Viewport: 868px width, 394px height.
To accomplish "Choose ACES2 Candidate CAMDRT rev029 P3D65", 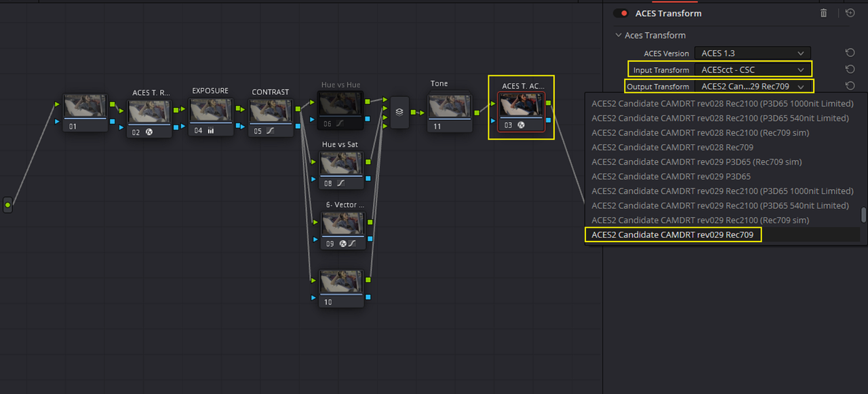I will click(722, 176).
